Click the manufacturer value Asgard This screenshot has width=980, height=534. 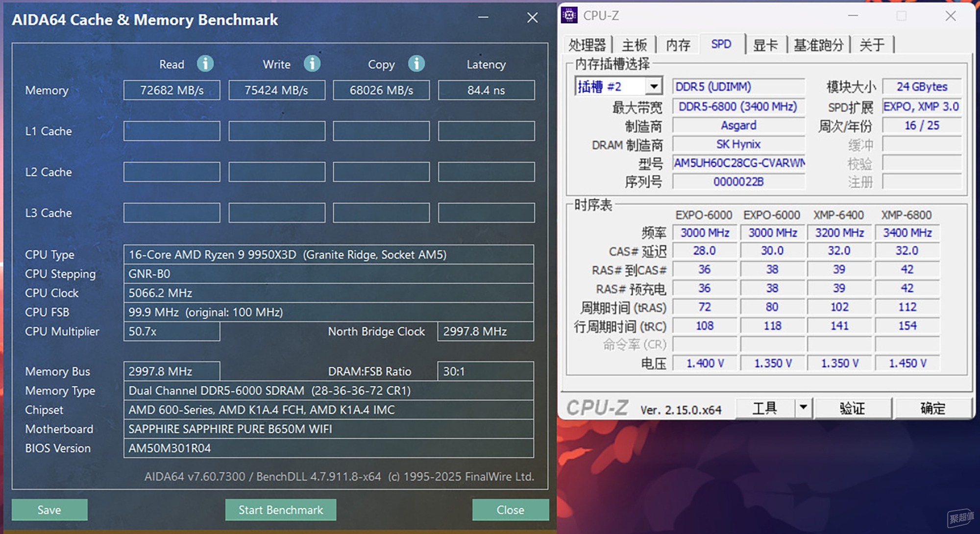738,125
